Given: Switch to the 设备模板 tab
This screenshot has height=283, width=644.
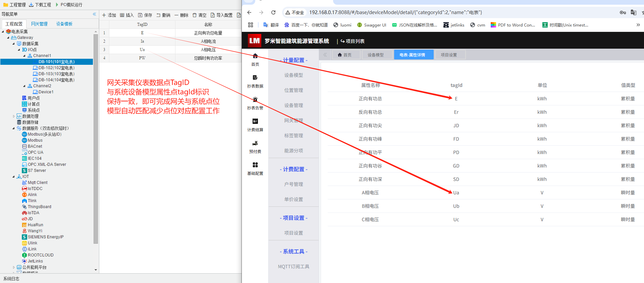Looking at the screenshot, I should pos(64,24).
